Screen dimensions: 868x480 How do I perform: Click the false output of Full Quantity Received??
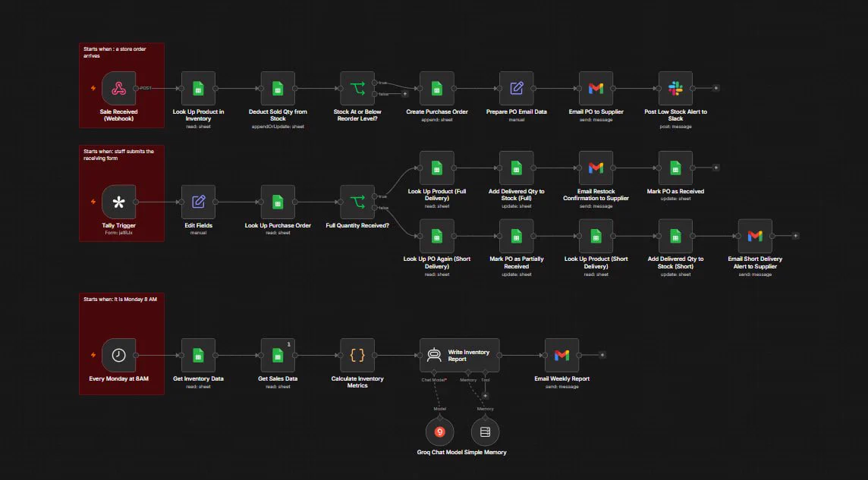[375, 208]
